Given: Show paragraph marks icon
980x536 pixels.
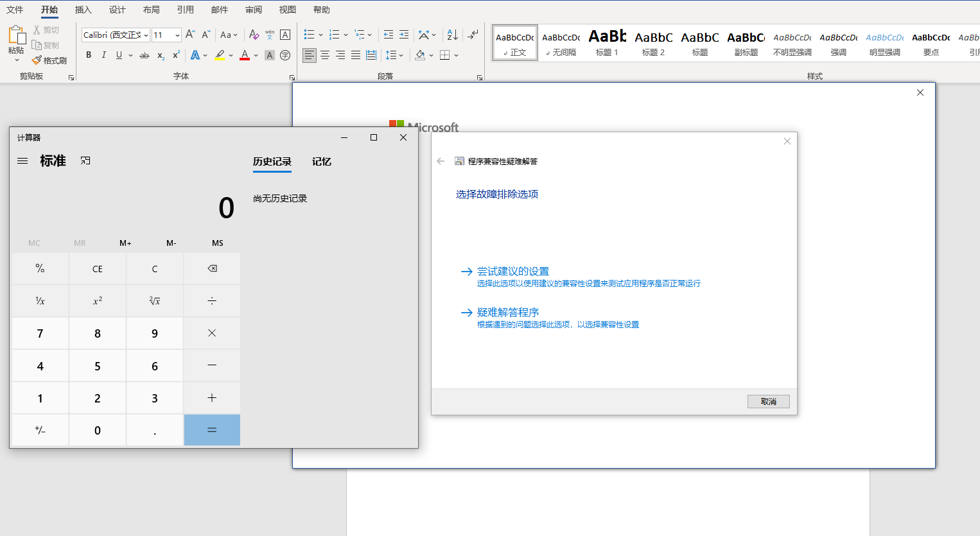Looking at the screenshot, I should (x=473, y=35).
